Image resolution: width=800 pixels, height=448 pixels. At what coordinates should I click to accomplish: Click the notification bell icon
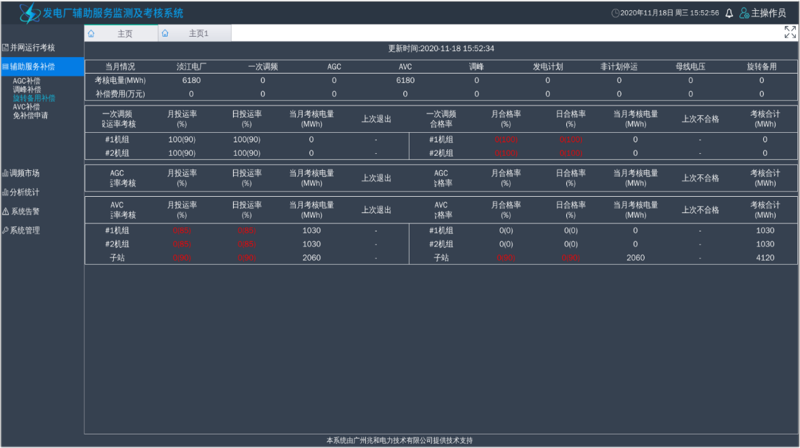[x=729, y=13]
